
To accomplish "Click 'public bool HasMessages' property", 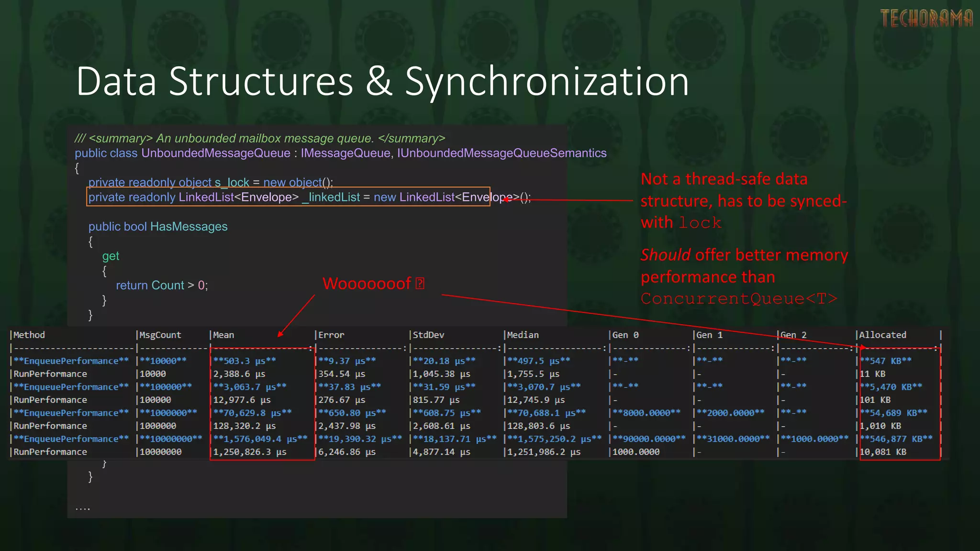I will point(158,226).
